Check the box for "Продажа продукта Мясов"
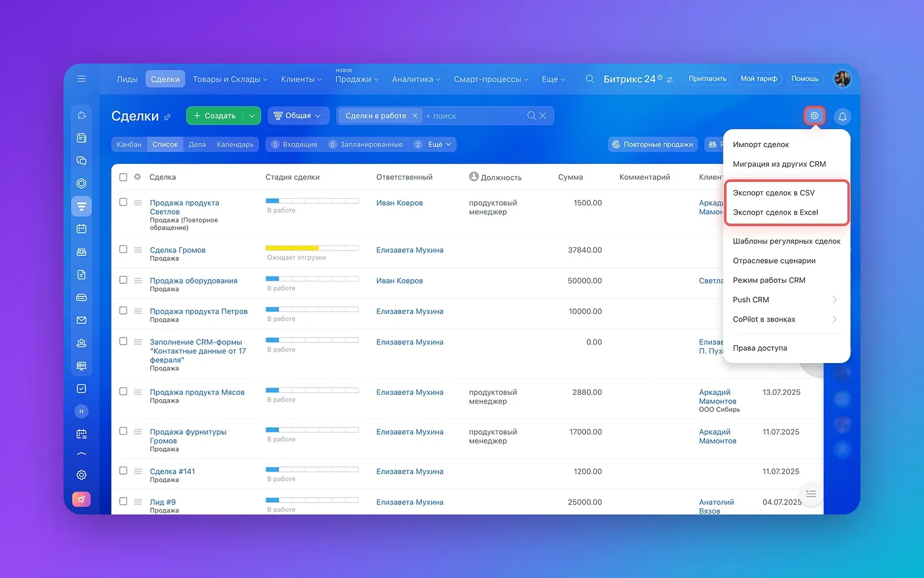The image size is (924, 578). click(123, 391)
